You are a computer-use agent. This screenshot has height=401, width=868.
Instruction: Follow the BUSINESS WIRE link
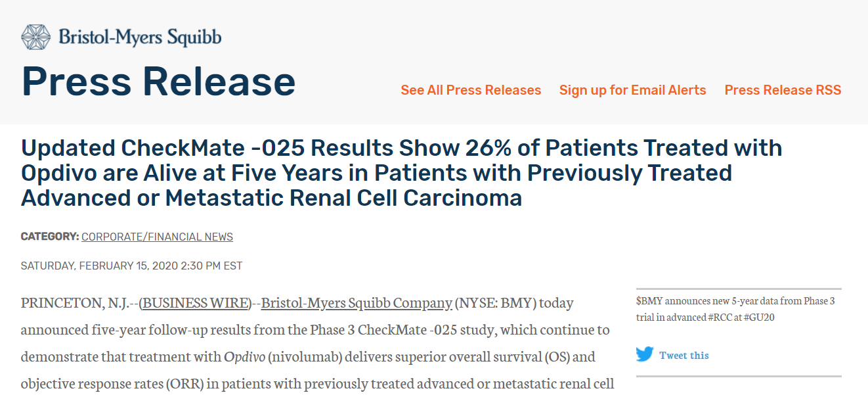pyautogui.click(x=195, y=303)
